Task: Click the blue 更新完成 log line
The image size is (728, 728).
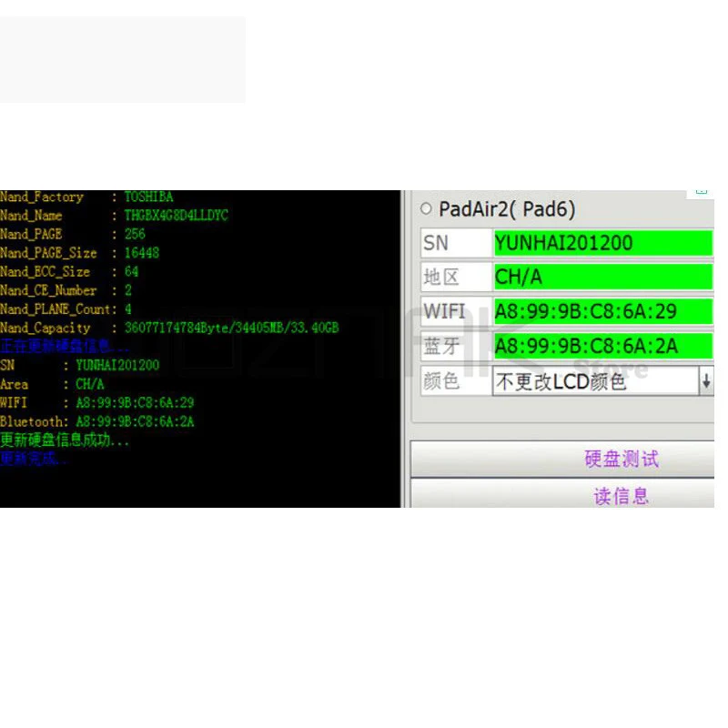Action: pyautogui.click(x=34, y=459)
